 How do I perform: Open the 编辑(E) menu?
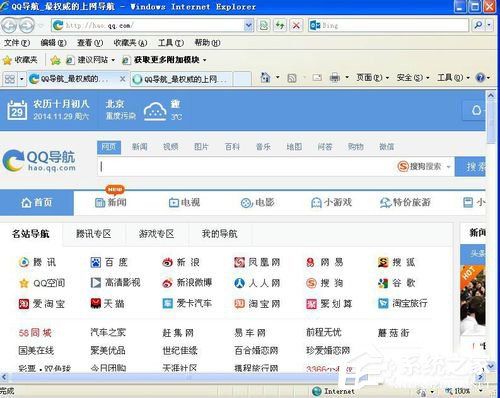53,43
